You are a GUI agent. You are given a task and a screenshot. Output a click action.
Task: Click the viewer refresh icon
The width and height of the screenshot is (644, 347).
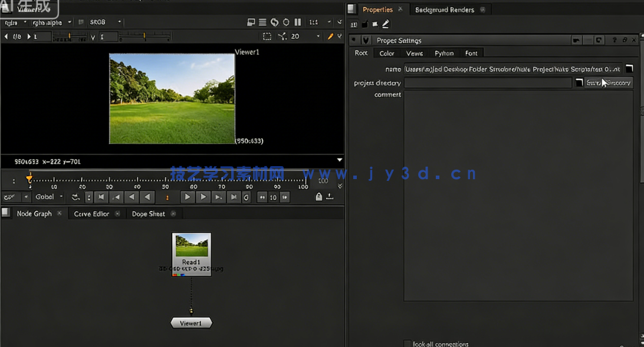274,22
